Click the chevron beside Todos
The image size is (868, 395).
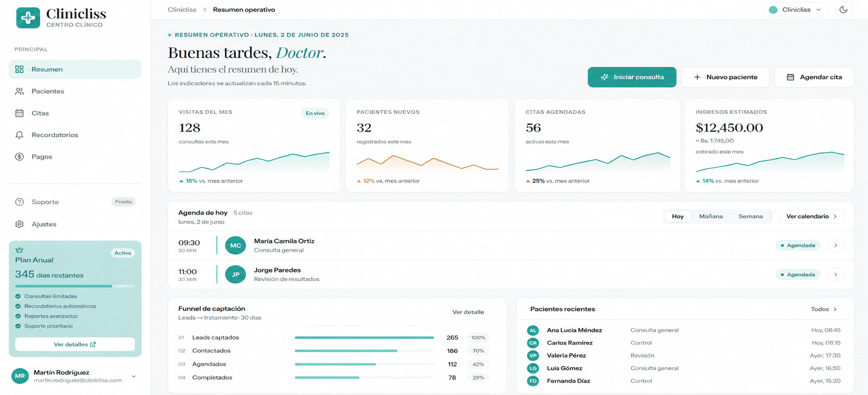pyautogui.click(x=835, y=309)
